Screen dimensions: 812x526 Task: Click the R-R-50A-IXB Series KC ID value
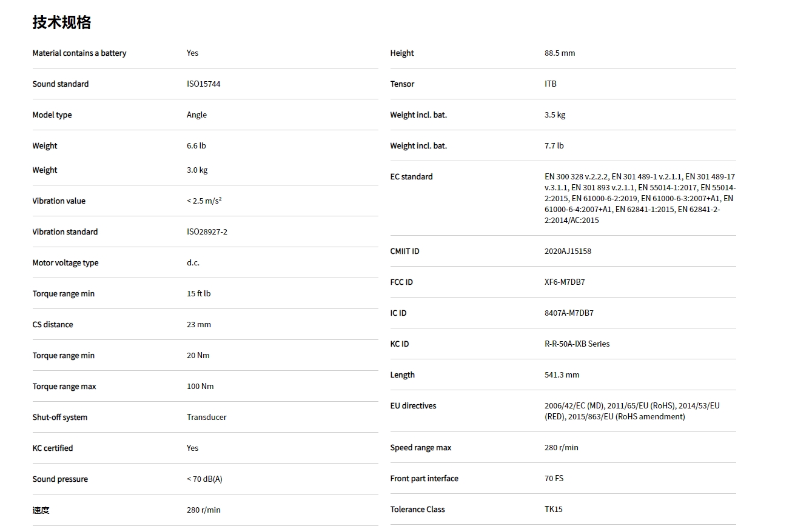coord(577,344)
